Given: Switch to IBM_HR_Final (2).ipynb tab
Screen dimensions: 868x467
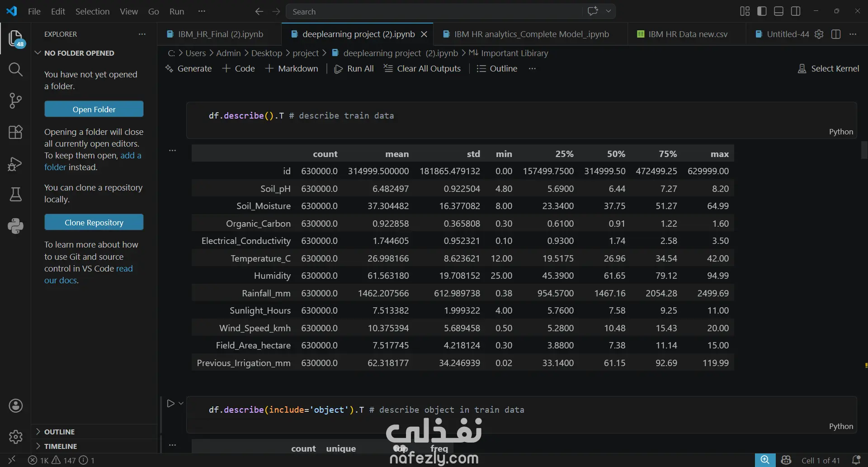Looking at the screenshot, I should [219, 34].
